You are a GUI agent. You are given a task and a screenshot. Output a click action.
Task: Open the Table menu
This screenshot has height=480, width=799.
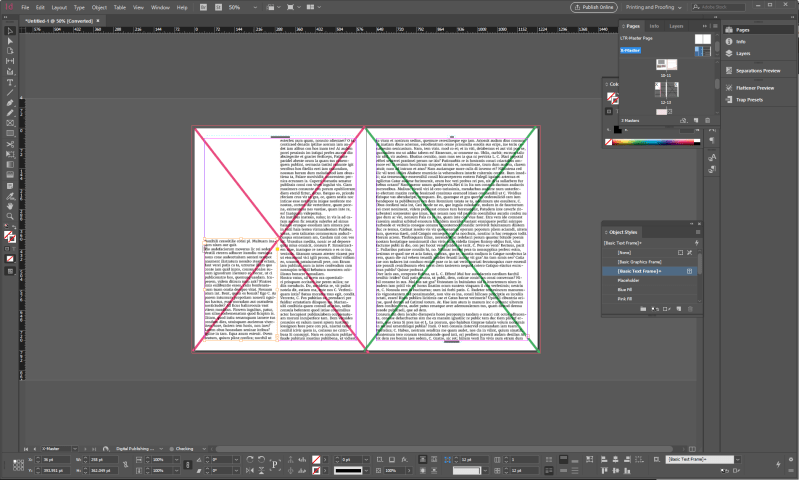(120, 8)
